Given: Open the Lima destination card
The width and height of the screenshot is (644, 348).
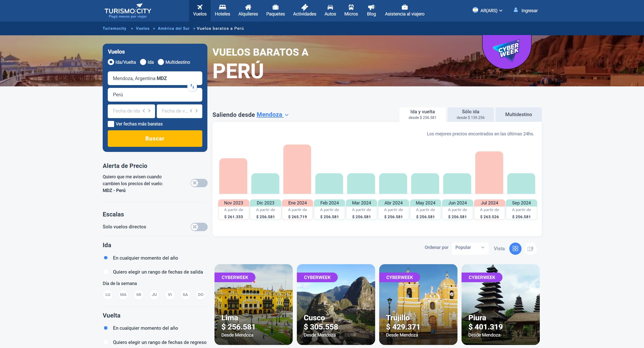Looking at the screenshot, I should pos(253,304).
